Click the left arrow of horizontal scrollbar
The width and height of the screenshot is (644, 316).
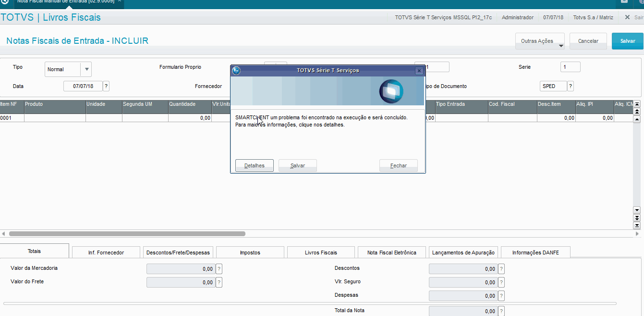pyautogui.click(x=3, y=234)
